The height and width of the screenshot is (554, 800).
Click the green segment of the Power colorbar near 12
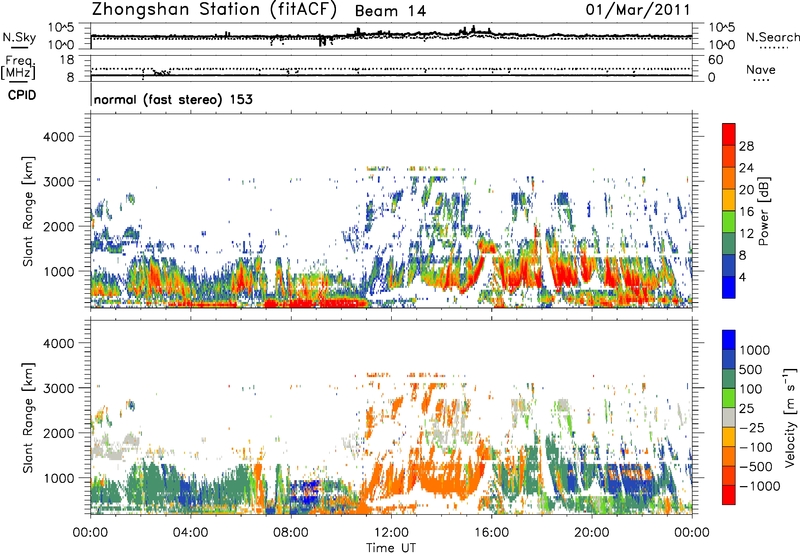pyautogui.click(x=729, y=222)
